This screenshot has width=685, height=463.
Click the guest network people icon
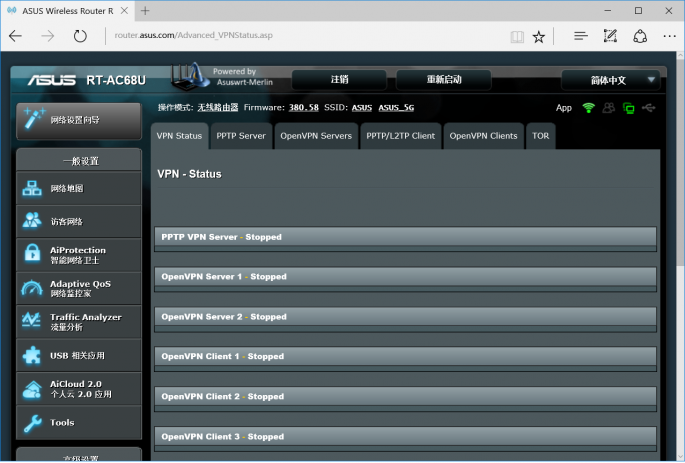32,221
